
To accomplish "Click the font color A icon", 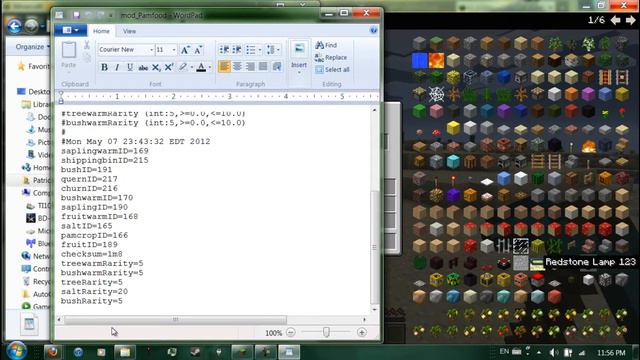I will point(201,67).
